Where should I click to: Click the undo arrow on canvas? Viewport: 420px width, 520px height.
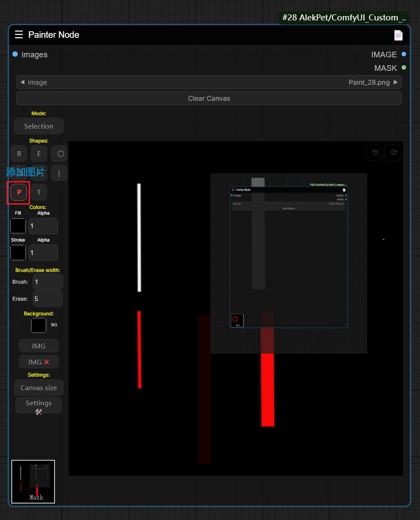coord(375,152)
